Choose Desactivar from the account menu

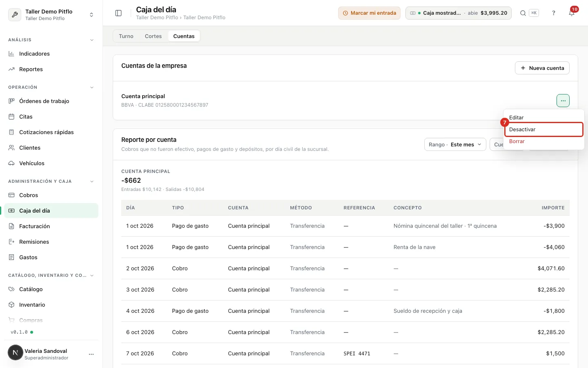543,129
